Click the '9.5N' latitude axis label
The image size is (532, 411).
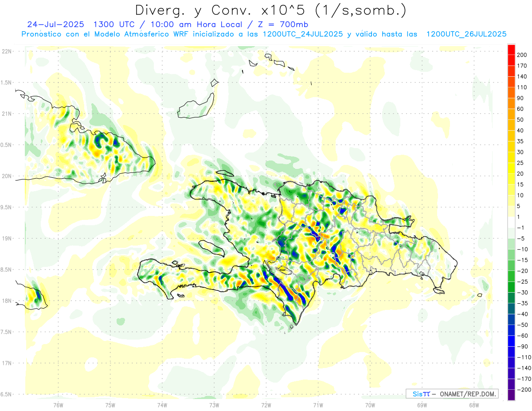pyautogui.click(x=6, y=207)
